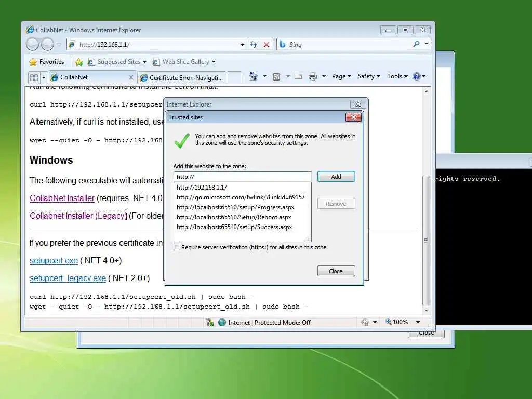Click the RSS Feeds icon
The image size is (532, 399).
pyautogui.click(x=276, y=77)
